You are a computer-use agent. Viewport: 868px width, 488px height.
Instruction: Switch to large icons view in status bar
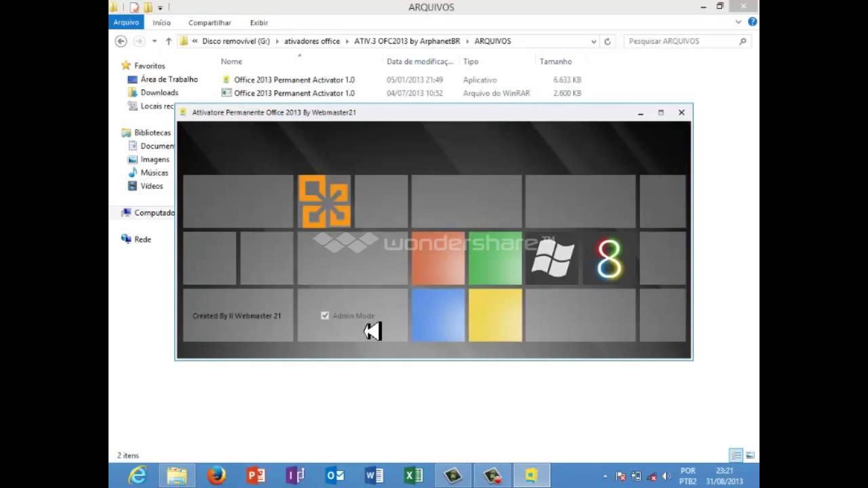tap(750, 455)
